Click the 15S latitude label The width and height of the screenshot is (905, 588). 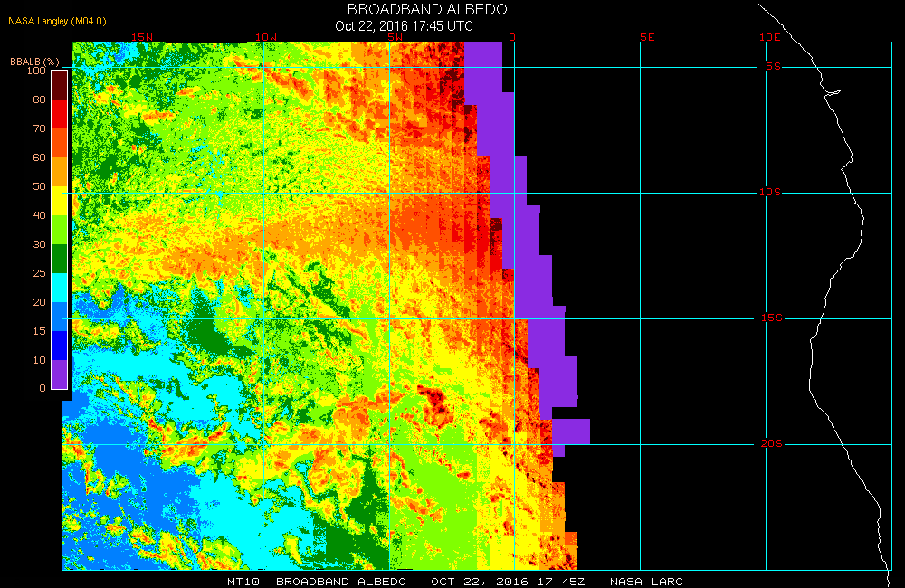[772, 318]
